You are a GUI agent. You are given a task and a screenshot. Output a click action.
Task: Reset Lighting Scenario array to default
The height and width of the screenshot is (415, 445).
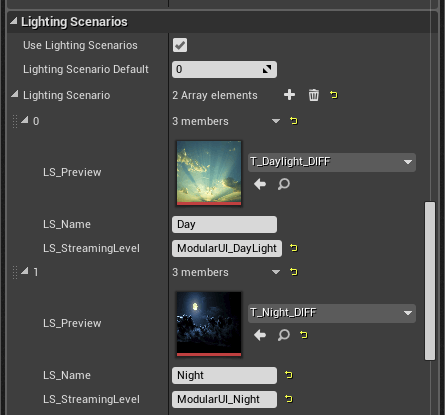tap(334, 95)
